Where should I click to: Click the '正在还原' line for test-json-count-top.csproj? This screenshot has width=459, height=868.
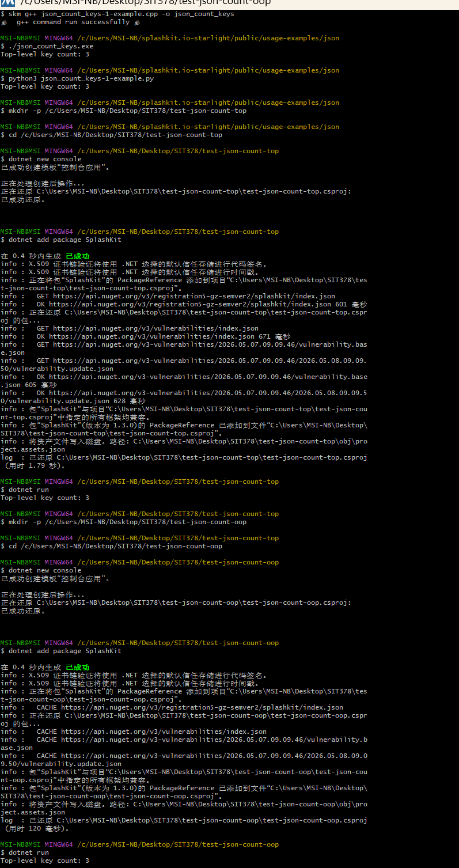tap(176, 191)
